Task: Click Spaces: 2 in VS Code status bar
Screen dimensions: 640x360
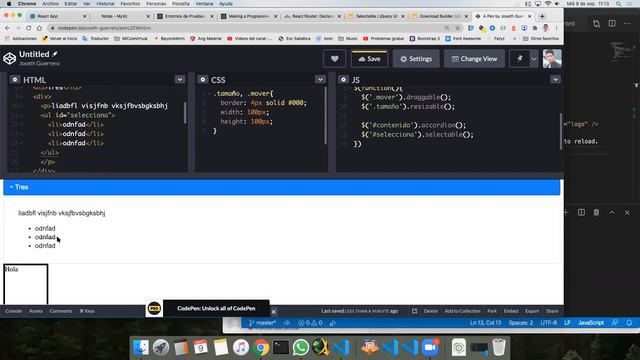Action: coord(520,323)
